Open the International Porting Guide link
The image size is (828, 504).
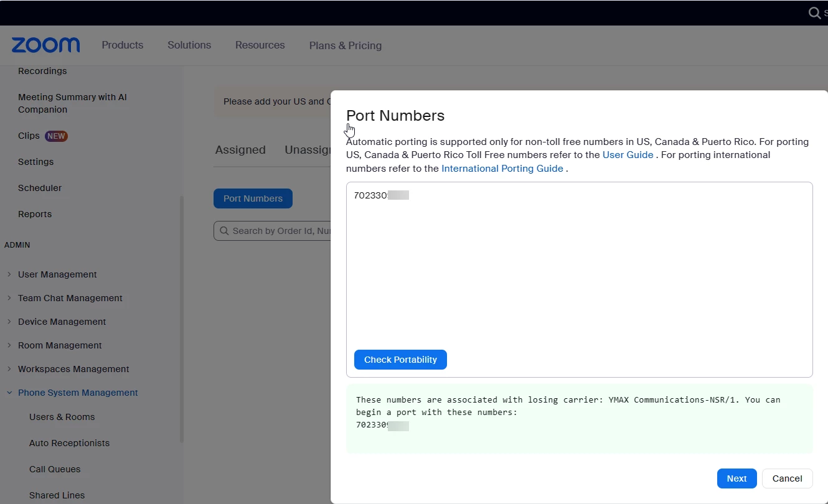click(x=502, y=169)
